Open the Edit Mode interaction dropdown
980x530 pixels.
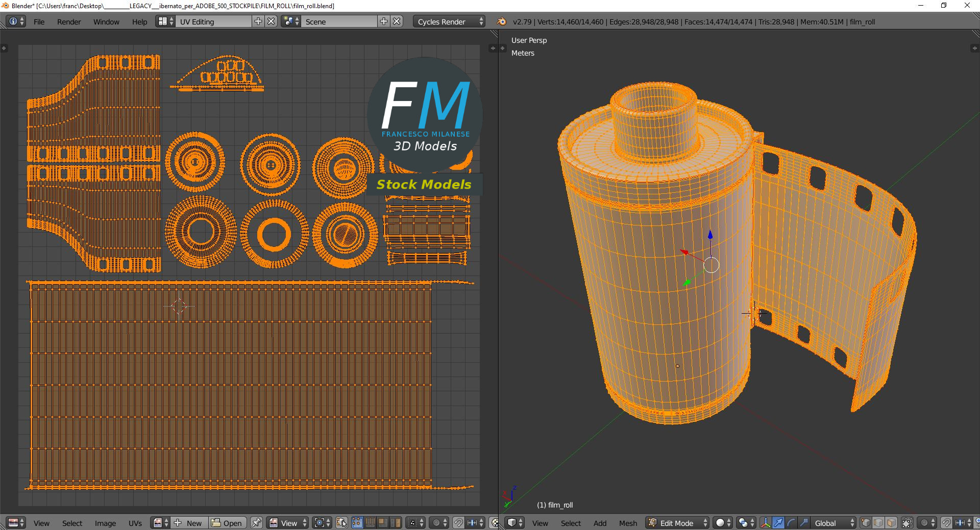[677, 523]
